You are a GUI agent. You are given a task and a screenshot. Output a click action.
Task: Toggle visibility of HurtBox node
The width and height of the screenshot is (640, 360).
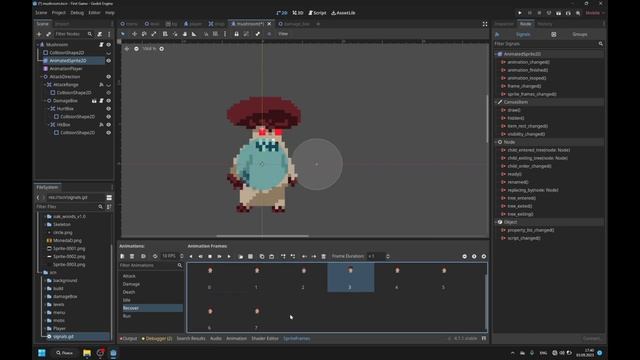point(109,109)
